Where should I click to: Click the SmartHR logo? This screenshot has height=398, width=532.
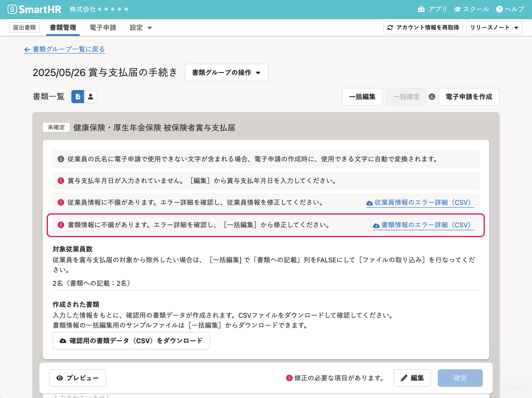[x=34, y=9]
